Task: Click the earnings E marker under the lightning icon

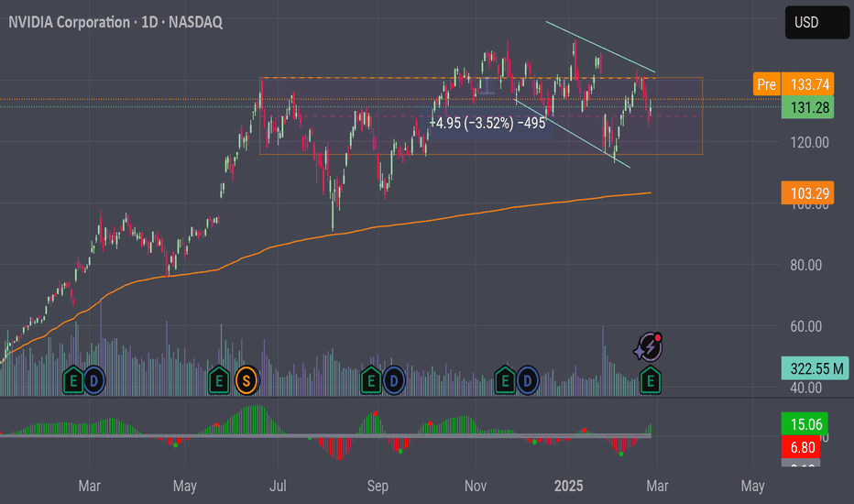Action: point(650,381)
